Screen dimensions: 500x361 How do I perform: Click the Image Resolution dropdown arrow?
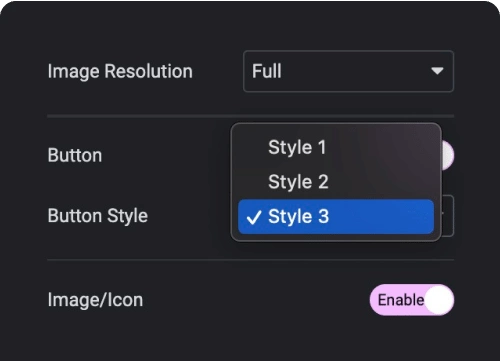(x=437, y=71)
